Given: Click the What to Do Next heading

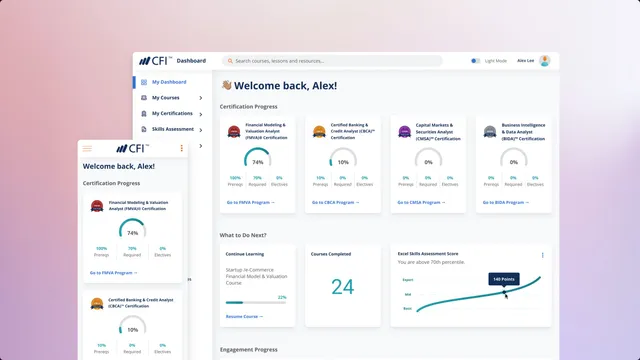Looking at the screenshot, I should click(x=243, y=235).
